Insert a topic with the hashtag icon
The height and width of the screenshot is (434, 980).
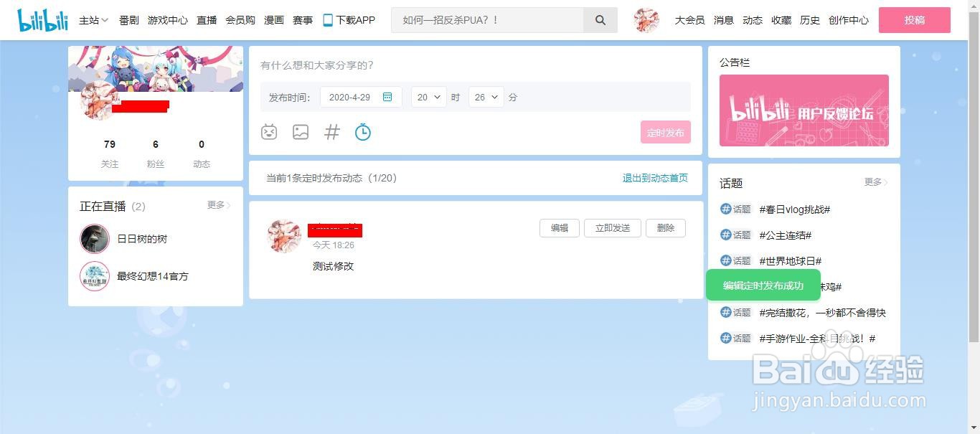331,132
